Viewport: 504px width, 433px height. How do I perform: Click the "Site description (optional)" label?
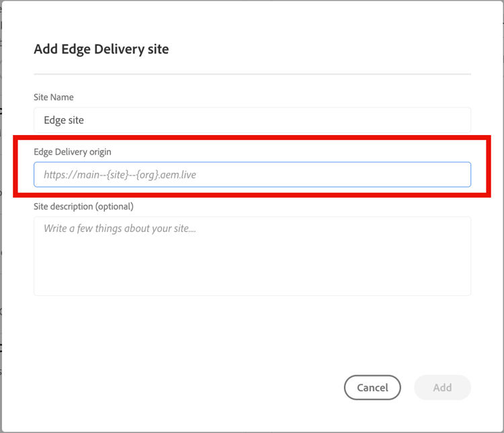pyautogui.click(x=83, y=206)
